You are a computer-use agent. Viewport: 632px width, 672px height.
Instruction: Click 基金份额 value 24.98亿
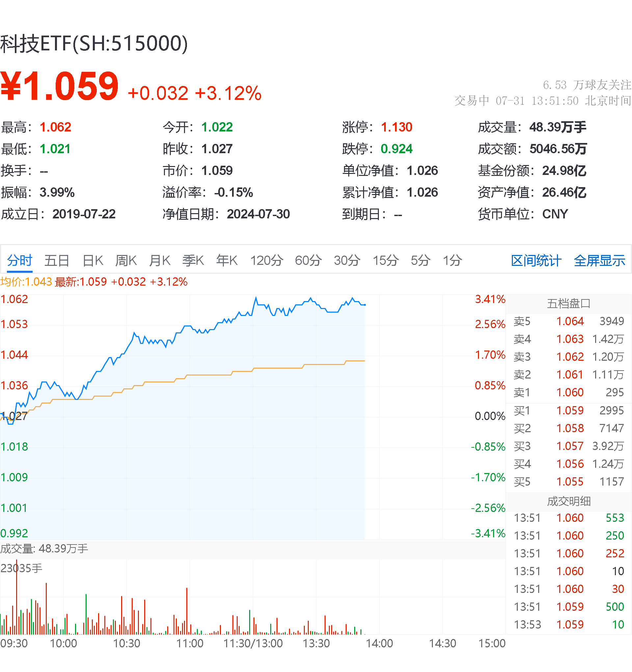tap(564, 171)
